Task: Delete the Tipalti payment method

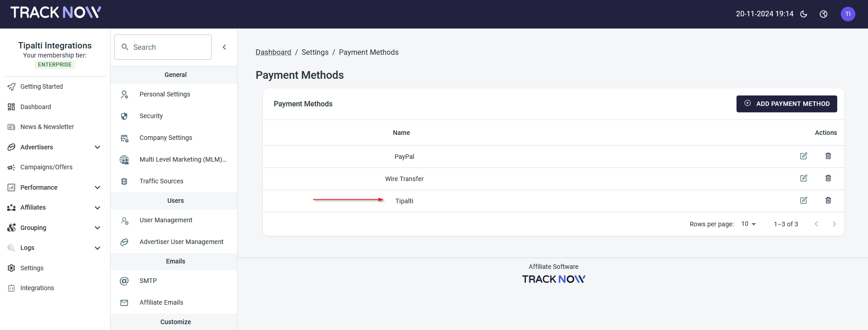Action: coord(828,201)
